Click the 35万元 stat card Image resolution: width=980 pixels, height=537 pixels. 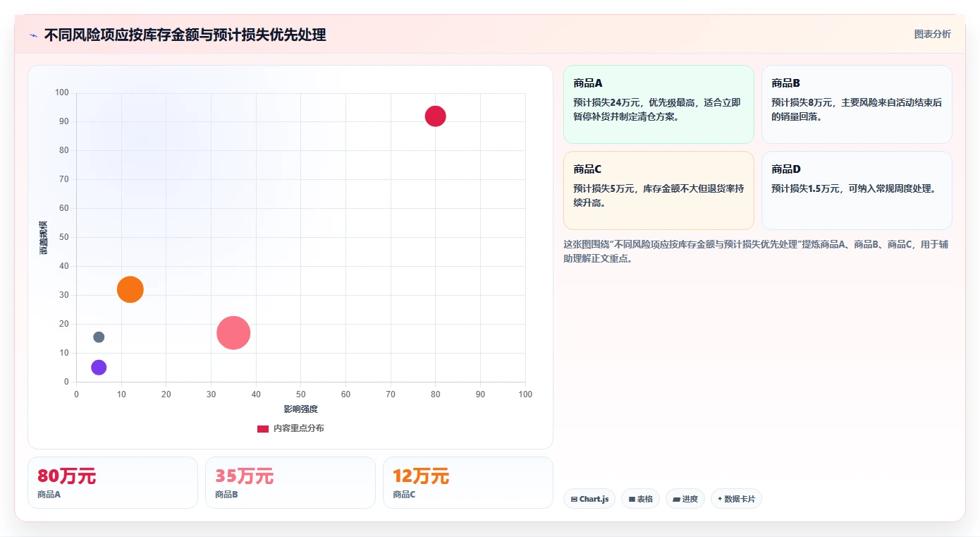pos(290,483)
